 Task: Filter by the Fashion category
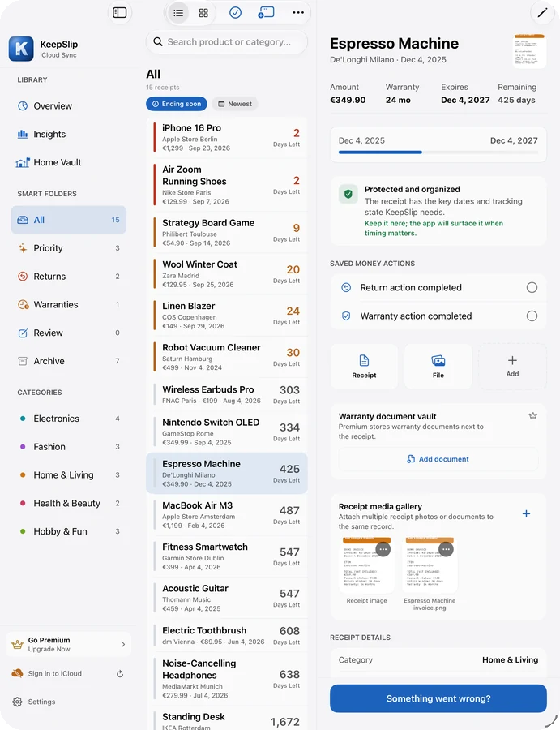pyautogui.click(x=68, y=447)
